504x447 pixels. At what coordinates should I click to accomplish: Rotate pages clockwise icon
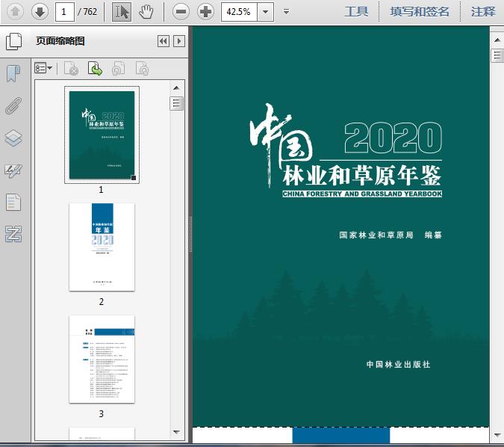click(x=142, y=69)
